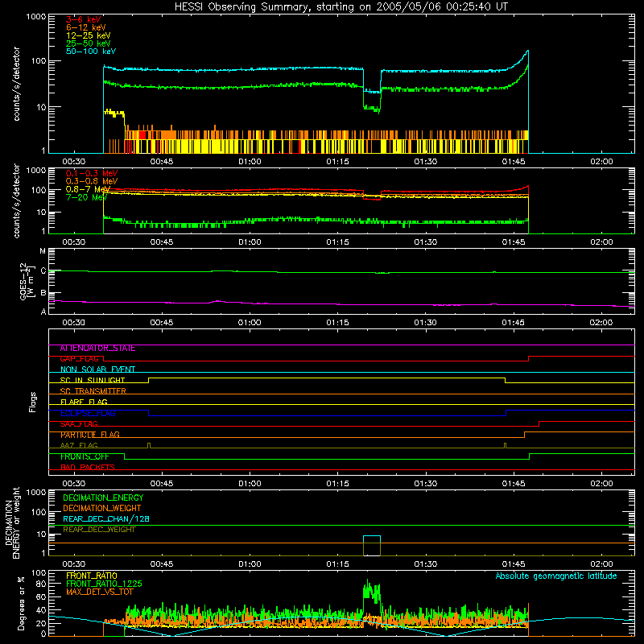Image resolution: width=644 pixels, height=644 pixels.
Task: Click the M tick on GOES axis
Action: click(x=43, y=251)
